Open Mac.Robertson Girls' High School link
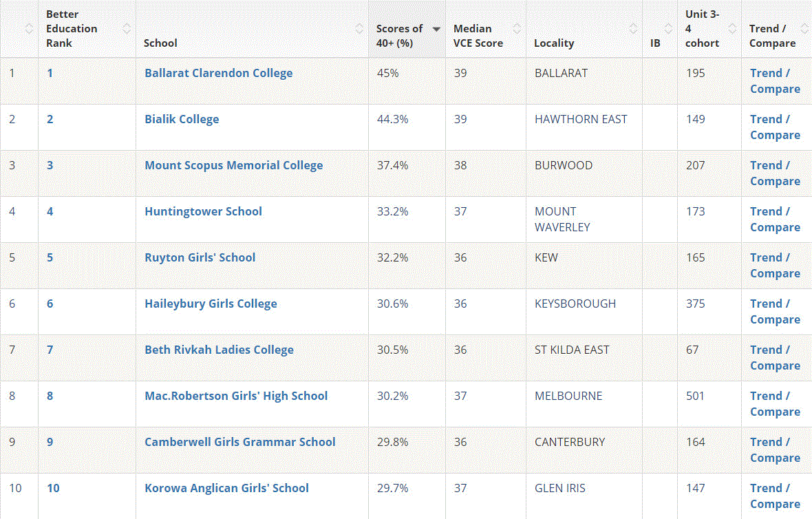 tap(236, 396)
